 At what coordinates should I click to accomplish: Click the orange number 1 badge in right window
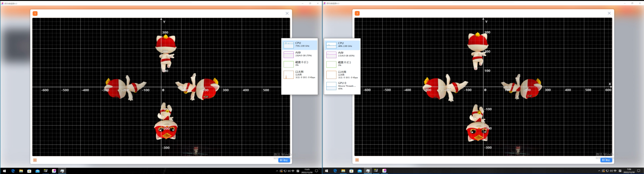(x=357, y=13)
